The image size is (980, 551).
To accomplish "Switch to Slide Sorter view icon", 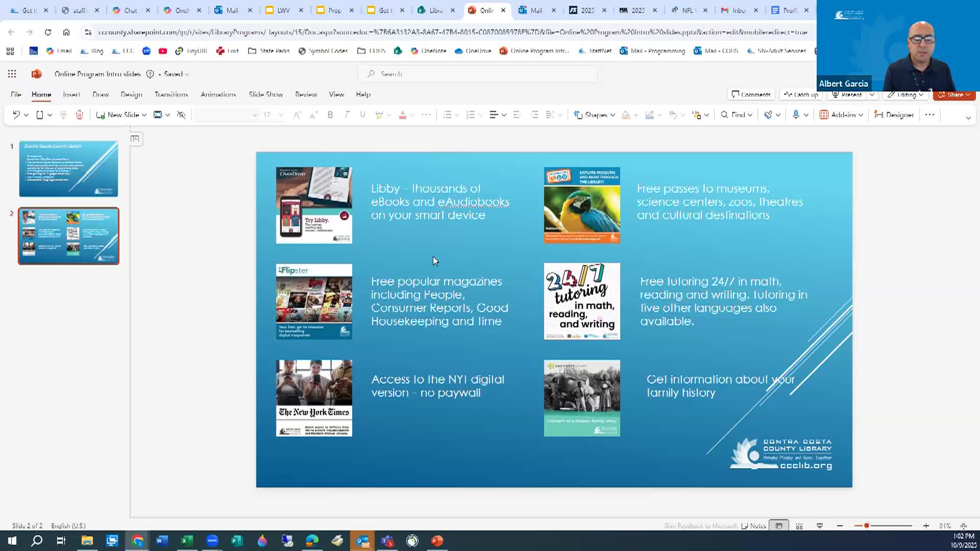I will (x=799, y=525).
